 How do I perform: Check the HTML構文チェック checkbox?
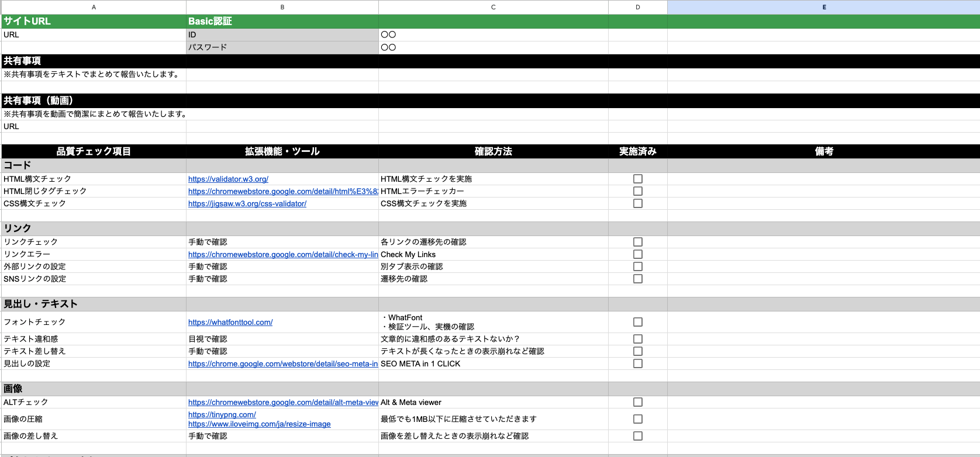pyautogui.click(x=638, y=179)
